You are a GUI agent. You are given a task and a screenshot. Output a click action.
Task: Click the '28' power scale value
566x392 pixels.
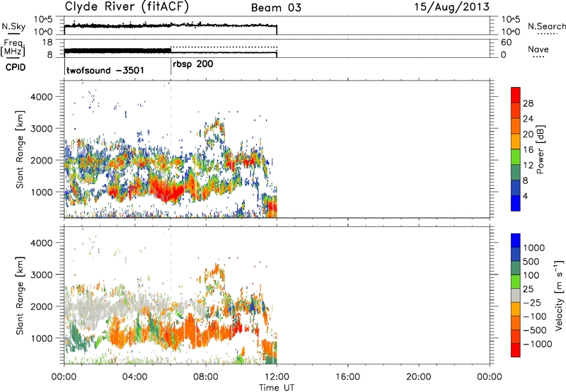point(528,103)
